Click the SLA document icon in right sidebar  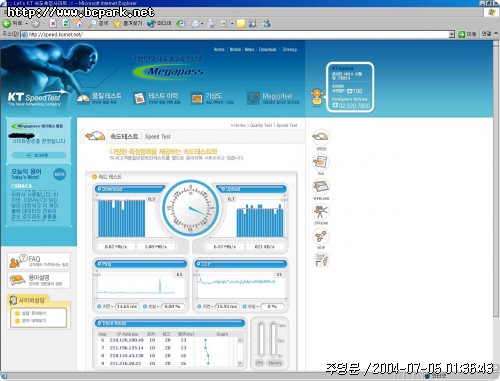[x=321, y=162]
